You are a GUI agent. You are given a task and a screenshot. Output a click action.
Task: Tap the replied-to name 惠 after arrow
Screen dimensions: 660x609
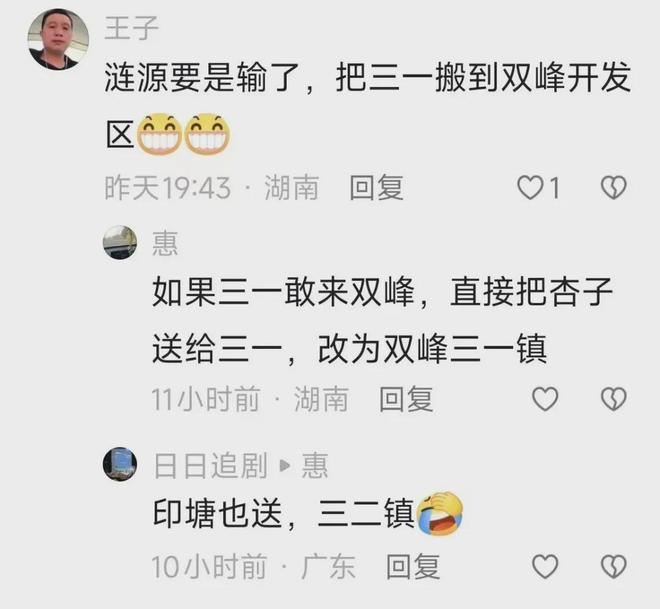(315, 465)
